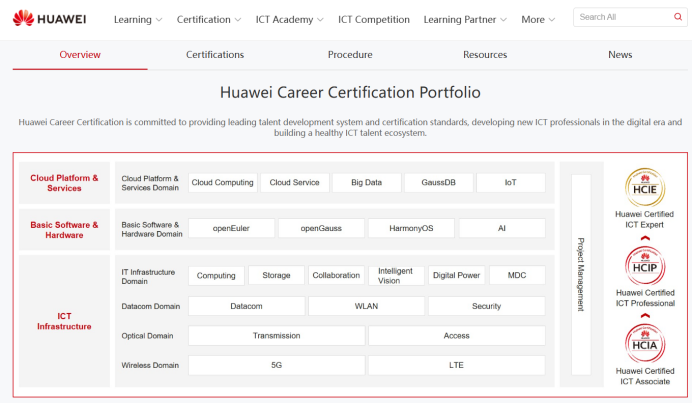This screenshot has height=403, width=692.
Task: Click the Huawei Certified ICT Expert label
Action: point(644,219)
